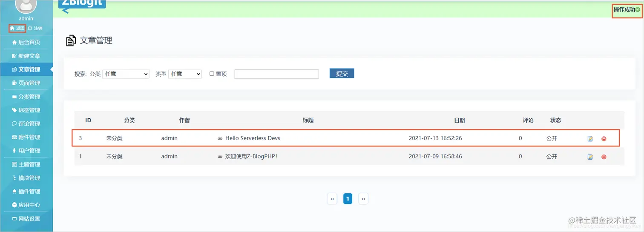Open 新建文章 in sidebar
This screenshot has height=232, width=644.
[26, 56]
